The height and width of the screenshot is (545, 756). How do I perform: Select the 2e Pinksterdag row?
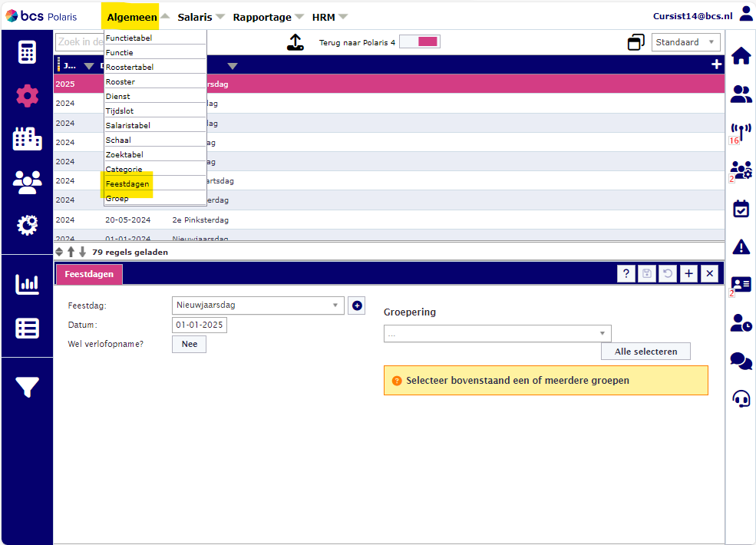(x=389, y=220)
